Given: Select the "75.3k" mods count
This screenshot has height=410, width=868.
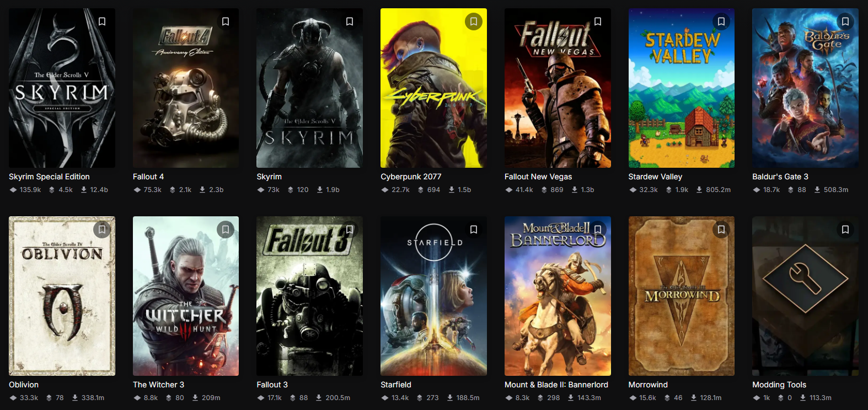Looking at the screenshot, I should (153, 190).
